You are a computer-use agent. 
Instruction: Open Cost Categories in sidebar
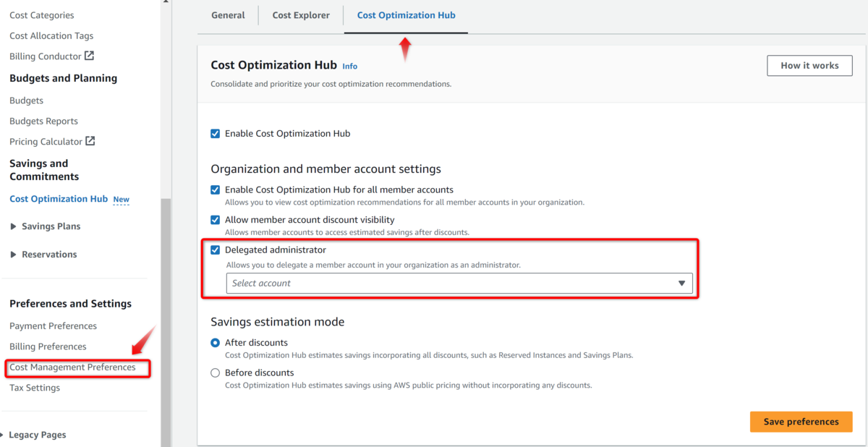[42, 15]
